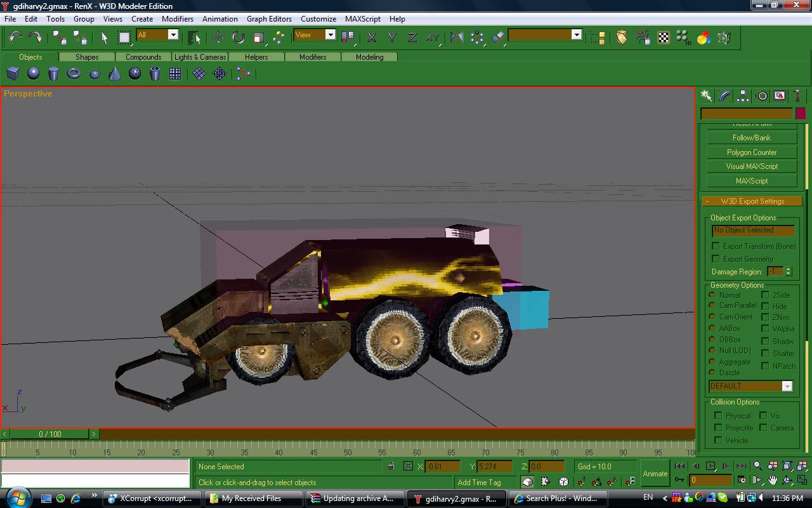Open the Hierarchy command panel
Screen dimensions: 812x508
(743, 96)
